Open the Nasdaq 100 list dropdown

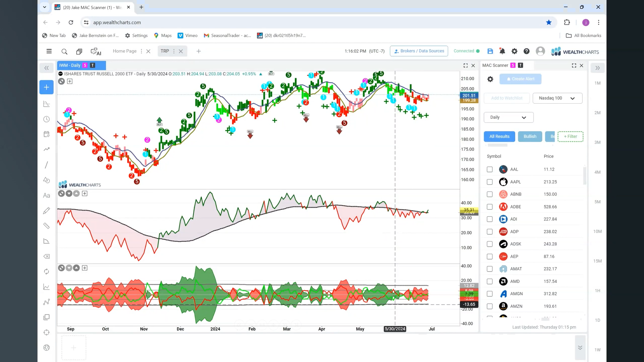click(x=557, y=98)
